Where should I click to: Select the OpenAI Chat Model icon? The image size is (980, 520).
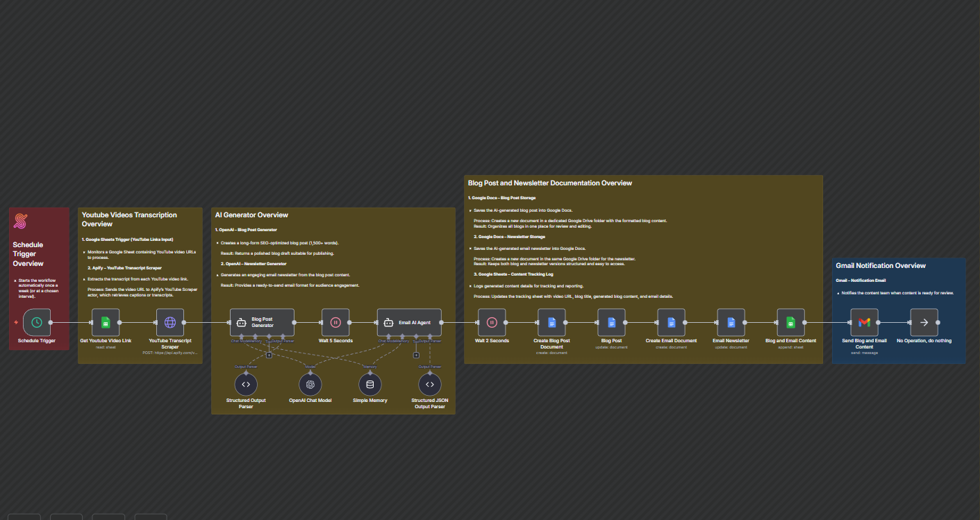click(310, 384)
